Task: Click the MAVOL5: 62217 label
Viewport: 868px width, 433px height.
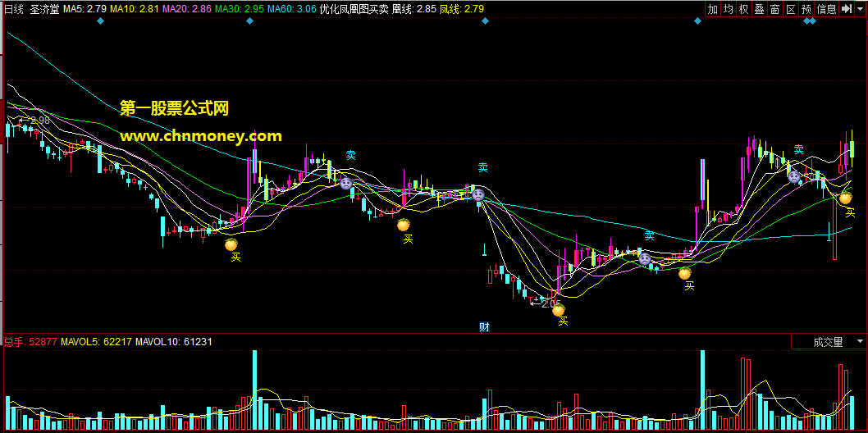Action: click(x=96, y=342)
